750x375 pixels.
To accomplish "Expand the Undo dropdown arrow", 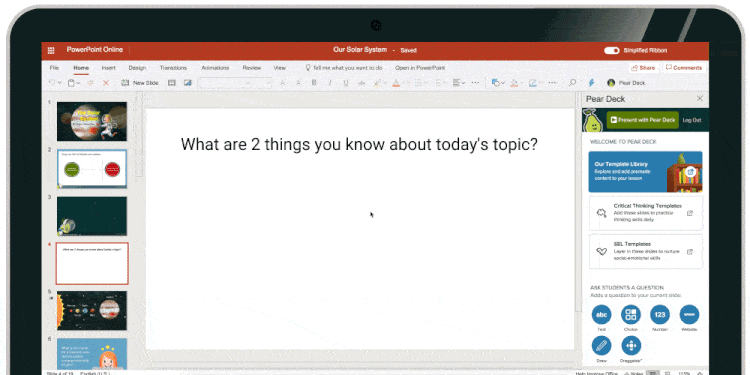I will [x=59, y=83].
